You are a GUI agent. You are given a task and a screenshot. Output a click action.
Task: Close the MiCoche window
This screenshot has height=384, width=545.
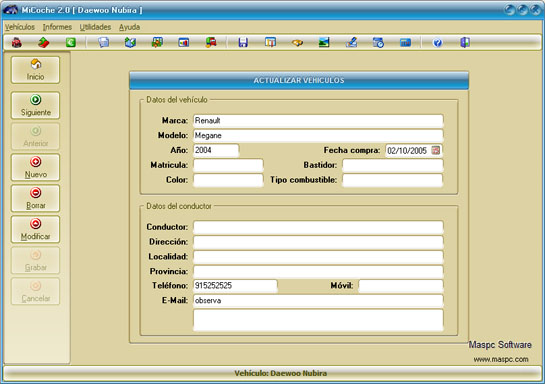(x=536, y=10)
